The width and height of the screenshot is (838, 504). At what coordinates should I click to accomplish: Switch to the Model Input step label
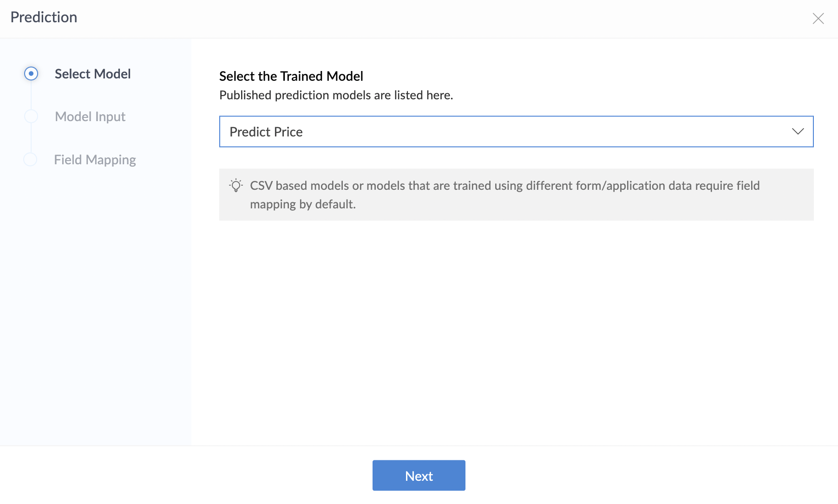pyautogui.click(x=90, y=116)
